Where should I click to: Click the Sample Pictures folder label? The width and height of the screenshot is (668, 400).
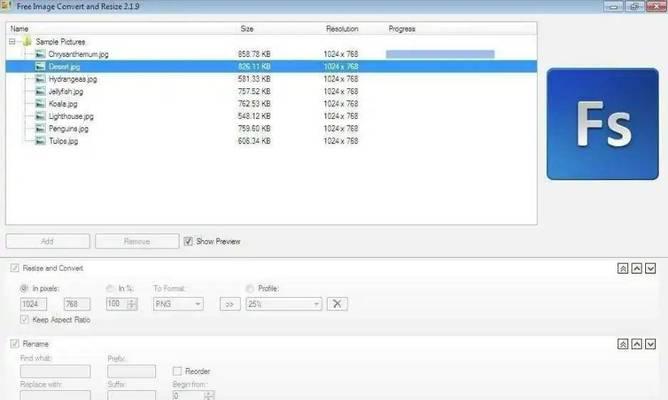click(x=60, y=42)
